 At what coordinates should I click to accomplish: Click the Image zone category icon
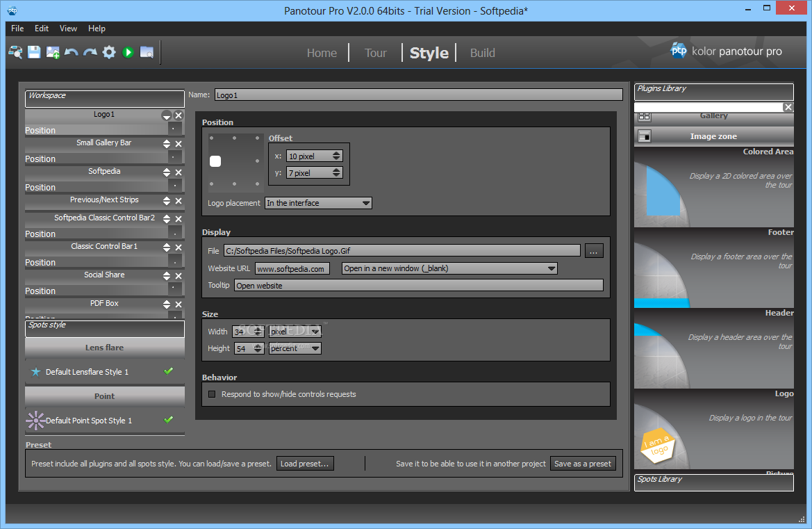644,136
